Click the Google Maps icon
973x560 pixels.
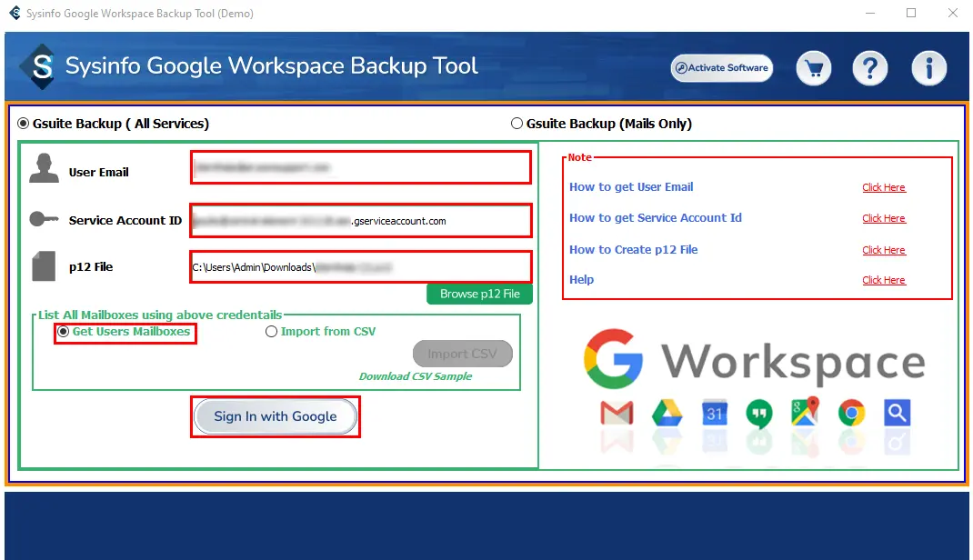(x=806, y=414)
